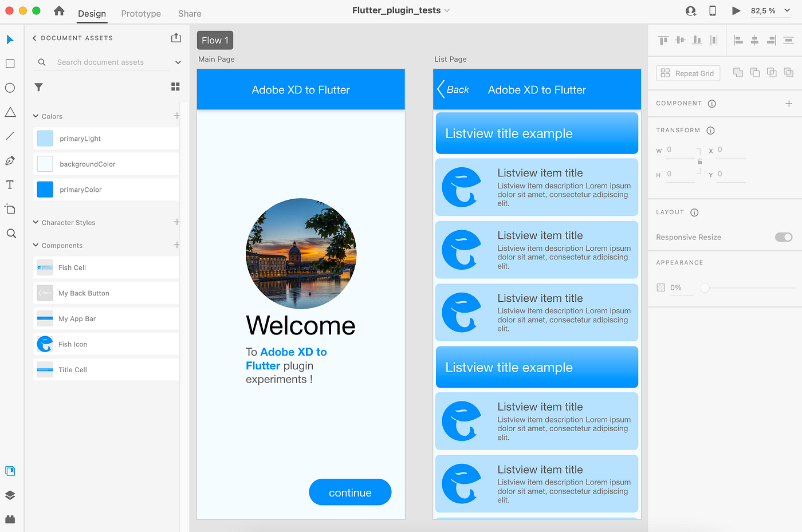Viewport: 802px width, 532px height.
Task: Open the Plugins panel
Action: [10, 519]
